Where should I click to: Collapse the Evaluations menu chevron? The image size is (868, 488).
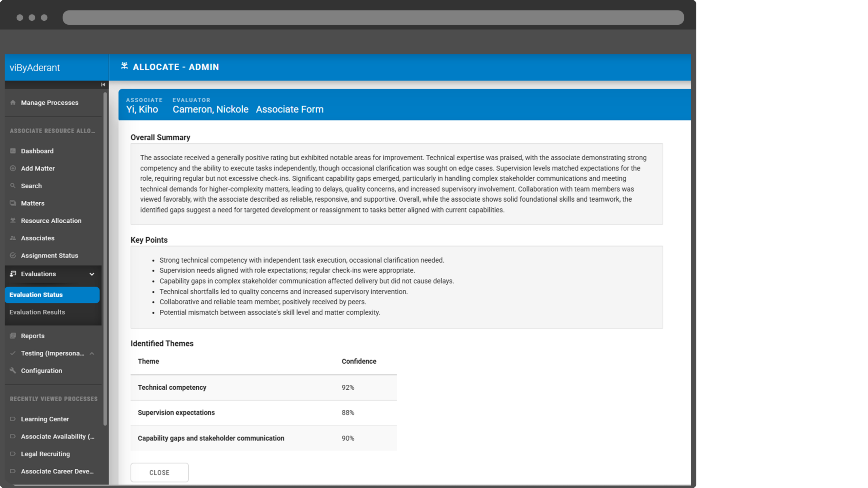pos(92,274)
